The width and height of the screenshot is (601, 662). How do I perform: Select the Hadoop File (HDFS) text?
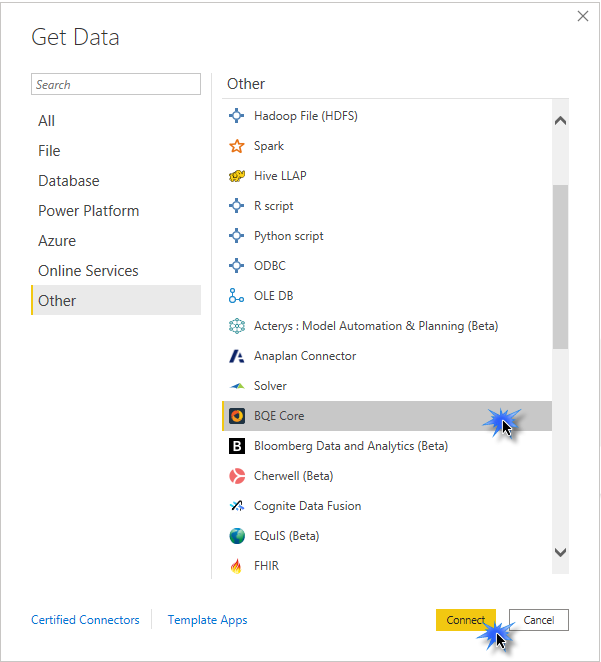click(306, 116)
